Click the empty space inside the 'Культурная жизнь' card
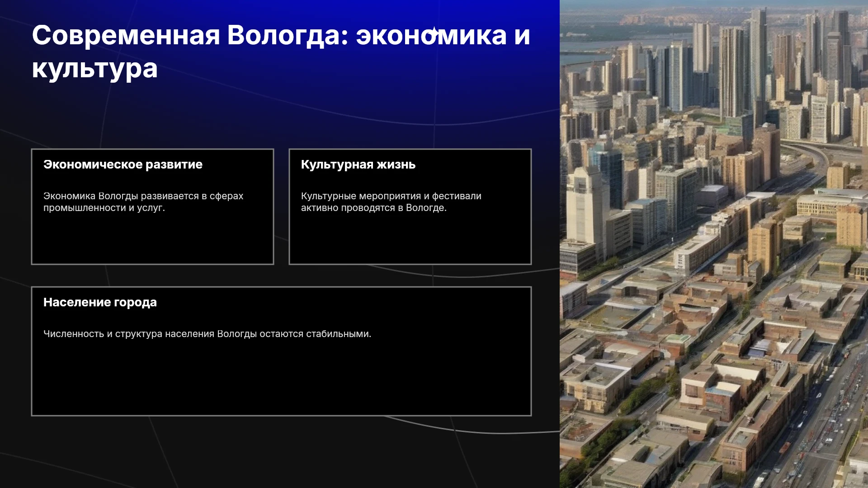 [x=410, y=239]
